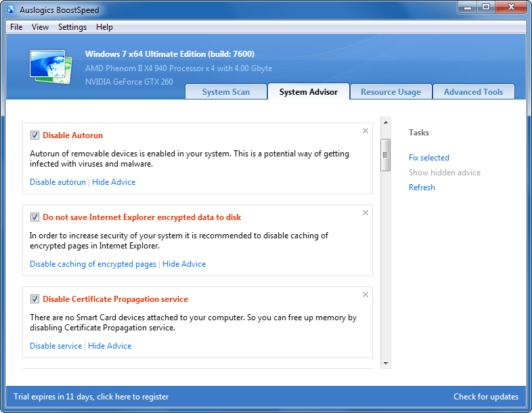Toggle Disable Certificate Propagation service checkbox
The width and height of the screenshot is (532, 413).
(35, 299)
